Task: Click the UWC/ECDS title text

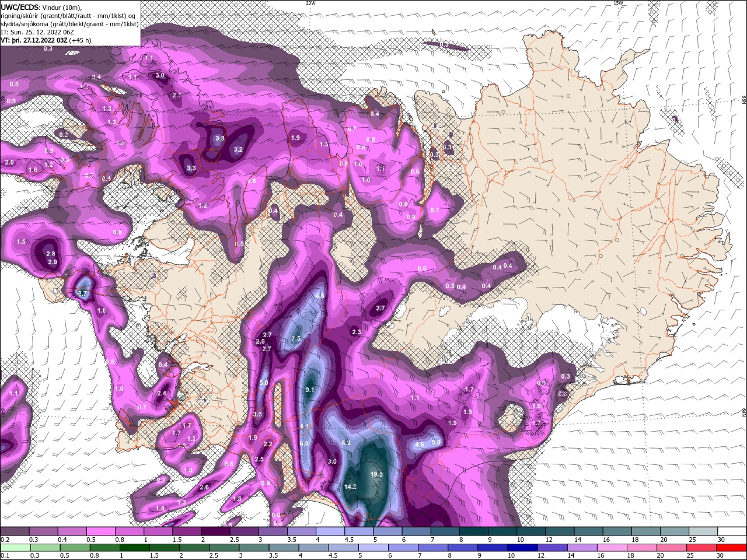Action: tap(19, 7)
